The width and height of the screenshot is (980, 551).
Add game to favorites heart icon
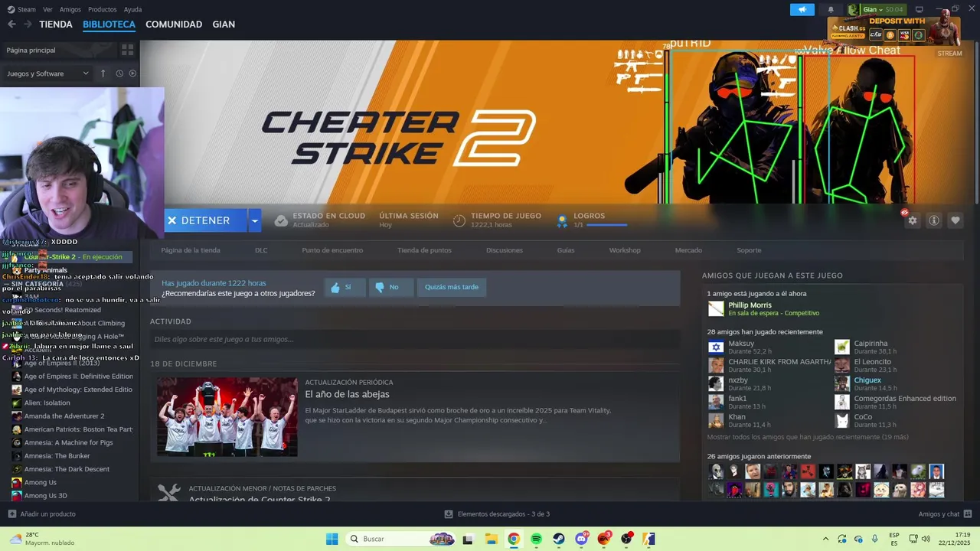[955, 220]
